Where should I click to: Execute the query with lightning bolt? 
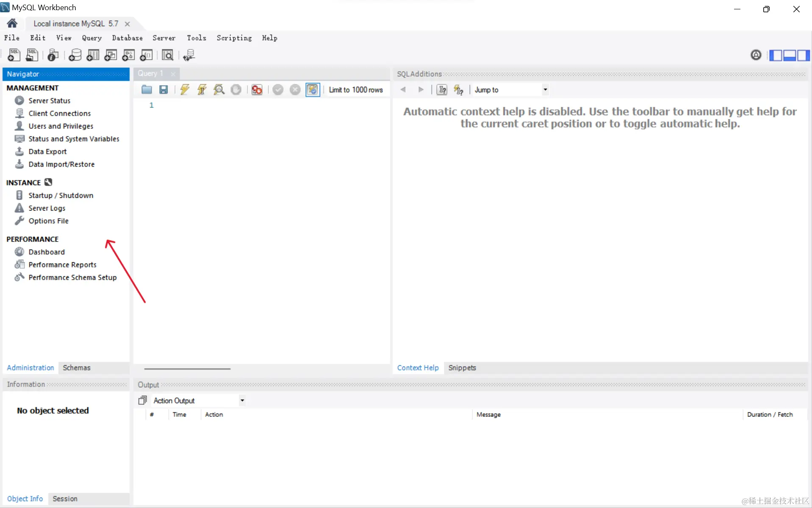click(x=185, y=89)
